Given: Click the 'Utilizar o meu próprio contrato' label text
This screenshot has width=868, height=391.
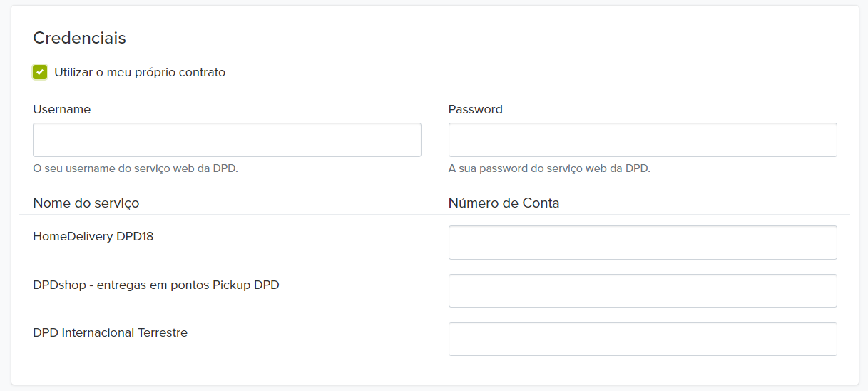Looking at the screenshot, I should [140, 72].
